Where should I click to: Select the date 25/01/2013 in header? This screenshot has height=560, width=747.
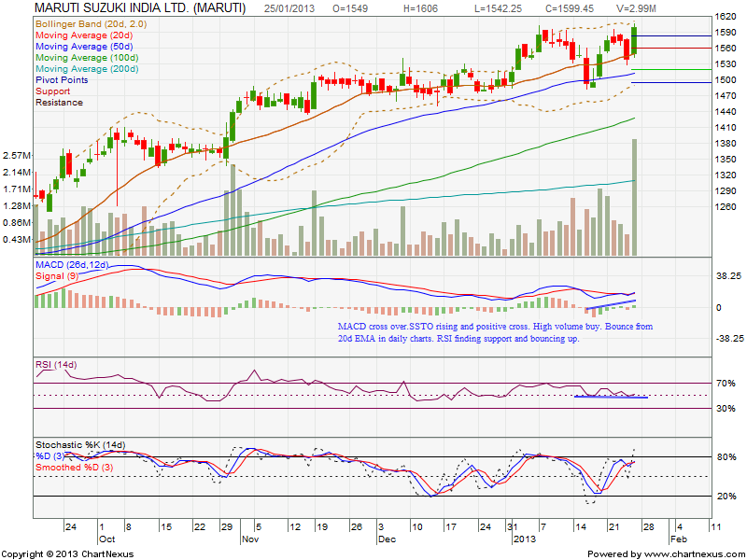click(290, 8)
